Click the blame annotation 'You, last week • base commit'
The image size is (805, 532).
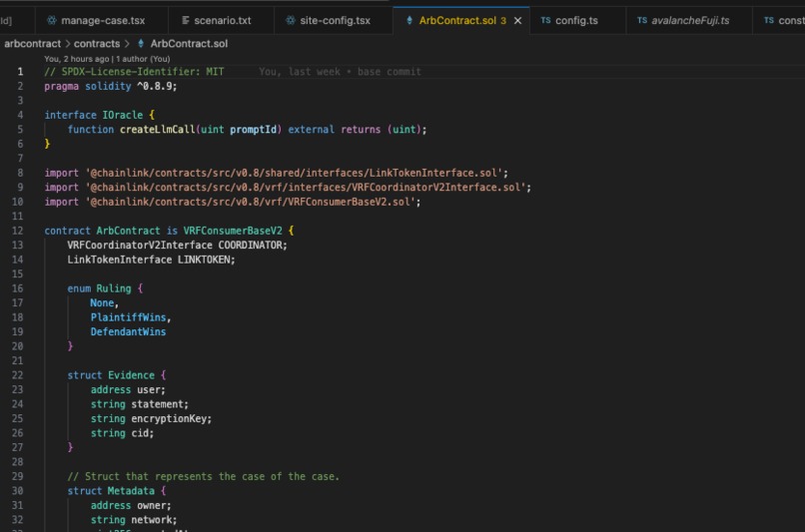340,72
